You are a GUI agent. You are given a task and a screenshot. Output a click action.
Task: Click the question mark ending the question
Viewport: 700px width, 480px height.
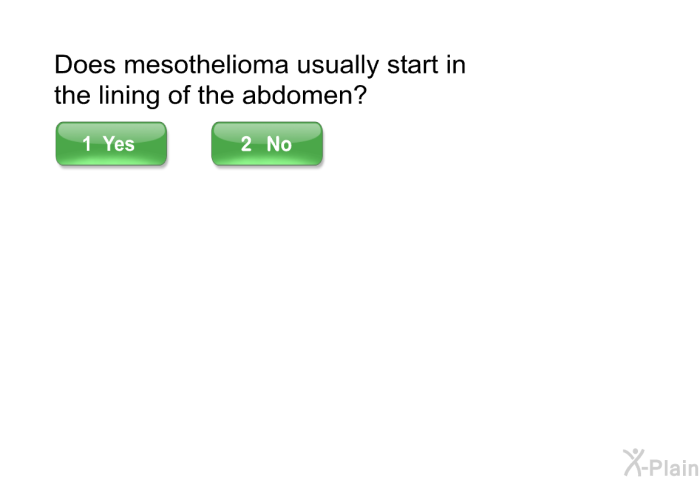[361, 95]
